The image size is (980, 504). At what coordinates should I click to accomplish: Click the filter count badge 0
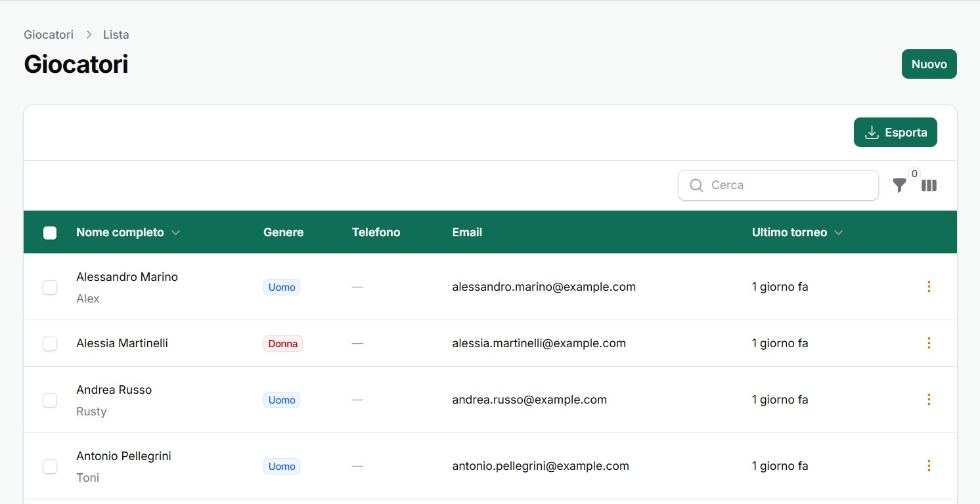[914, 174]
